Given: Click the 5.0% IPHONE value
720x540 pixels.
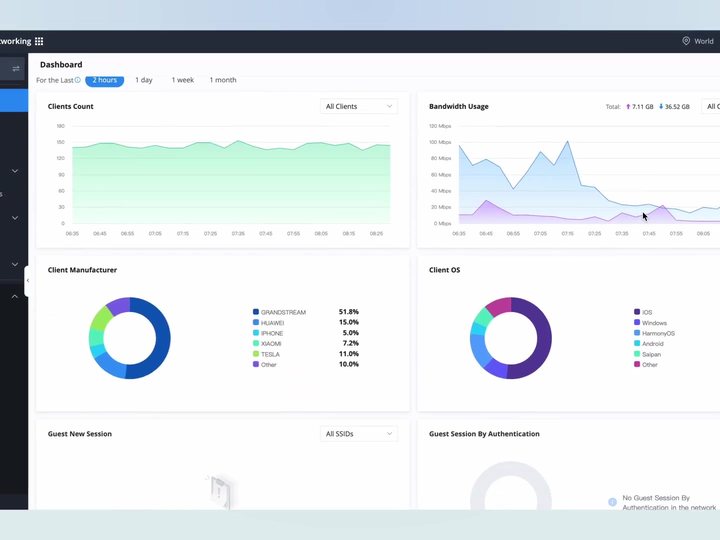Looking at the screenshot, I should pyautogui.click(x=350, y=333).
